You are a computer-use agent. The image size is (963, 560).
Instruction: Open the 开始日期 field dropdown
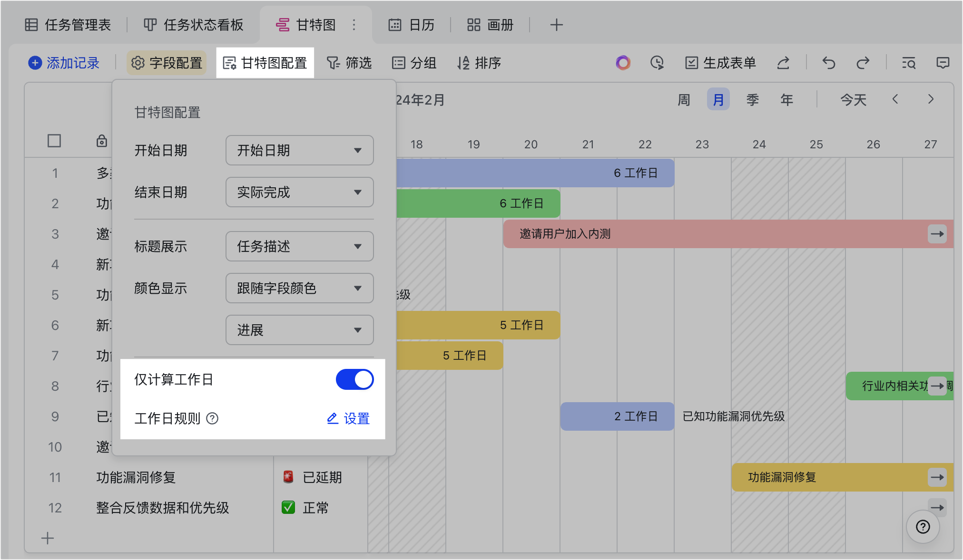[300, 150]
